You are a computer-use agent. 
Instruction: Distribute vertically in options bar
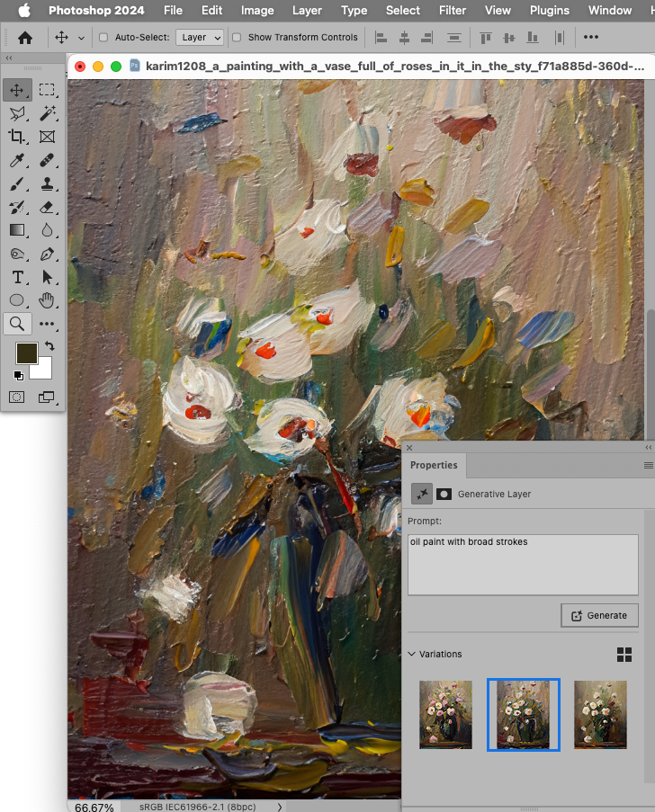coord(454,37)
